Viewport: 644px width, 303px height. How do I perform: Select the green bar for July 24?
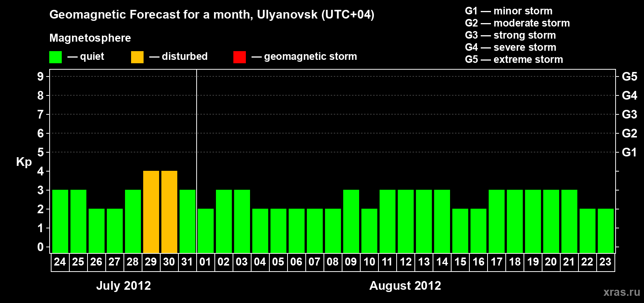(x=60, y=221)
